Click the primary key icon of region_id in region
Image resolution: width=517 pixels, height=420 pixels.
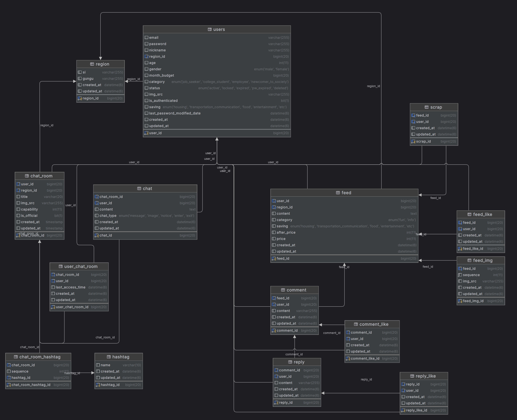click(x=80, y=98)
